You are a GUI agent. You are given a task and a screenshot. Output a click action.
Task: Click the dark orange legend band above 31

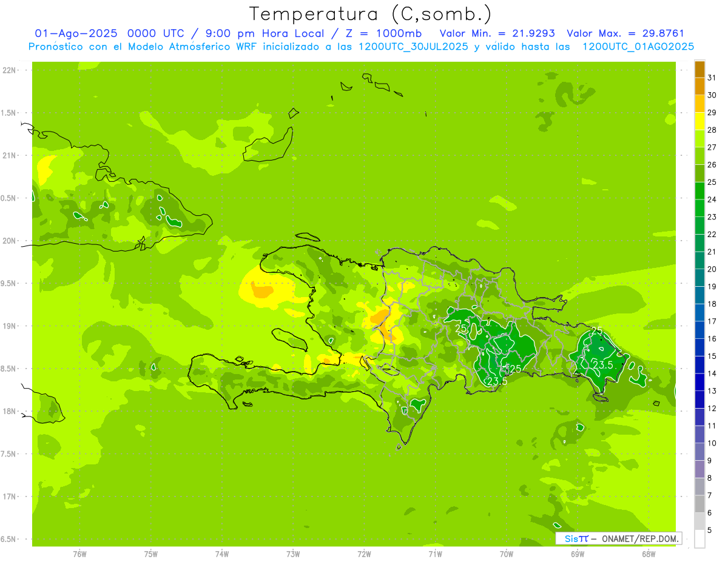point(699,69)
